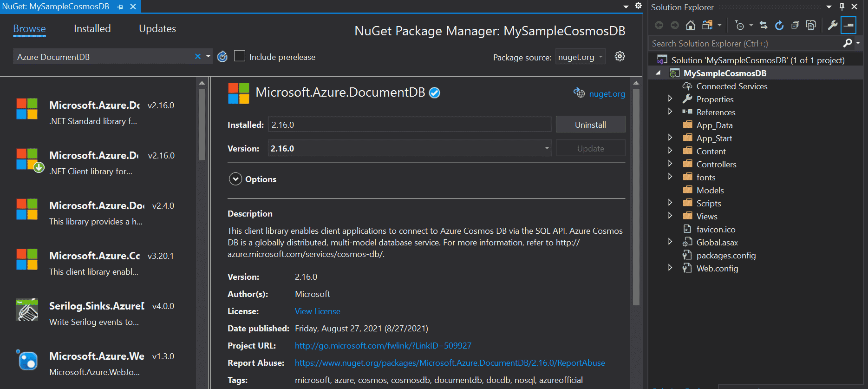Screen dimensions: 868x389
Task: Click the Solution Explorer Home icon
Action: pos(691,25)
